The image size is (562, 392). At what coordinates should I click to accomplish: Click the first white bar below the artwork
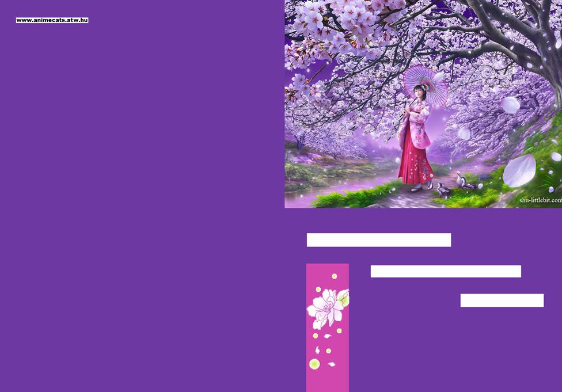click(x=378, y=240)
